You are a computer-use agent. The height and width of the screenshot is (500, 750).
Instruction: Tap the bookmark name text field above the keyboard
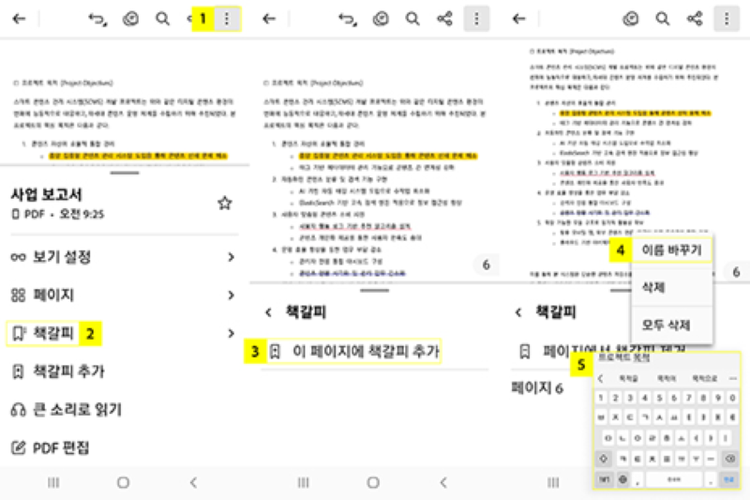[666, 358]
